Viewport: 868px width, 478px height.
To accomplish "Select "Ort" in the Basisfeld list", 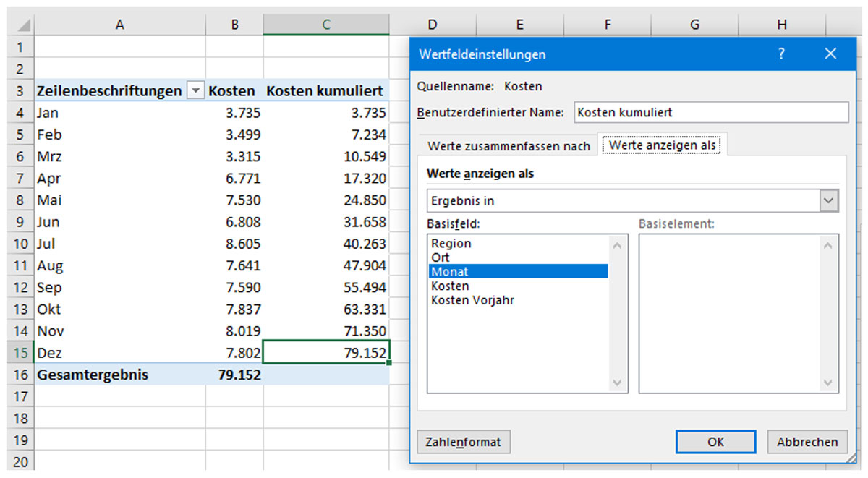I will tap(443, 257).
